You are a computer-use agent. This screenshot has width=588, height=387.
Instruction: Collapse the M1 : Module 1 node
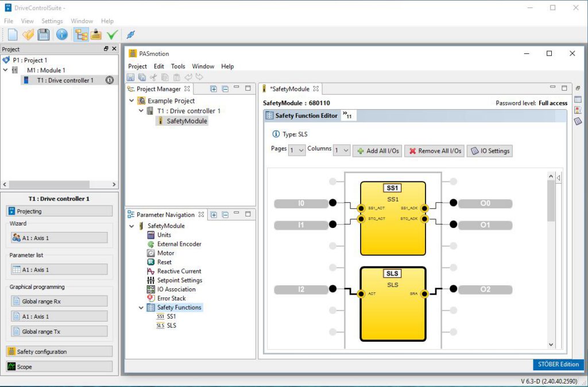click(6, 70)
